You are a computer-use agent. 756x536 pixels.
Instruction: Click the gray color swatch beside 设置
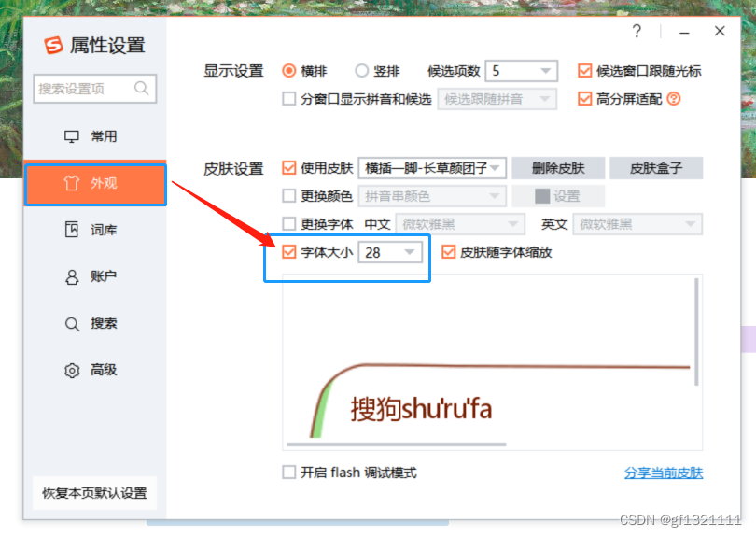(x=542, y=196)
